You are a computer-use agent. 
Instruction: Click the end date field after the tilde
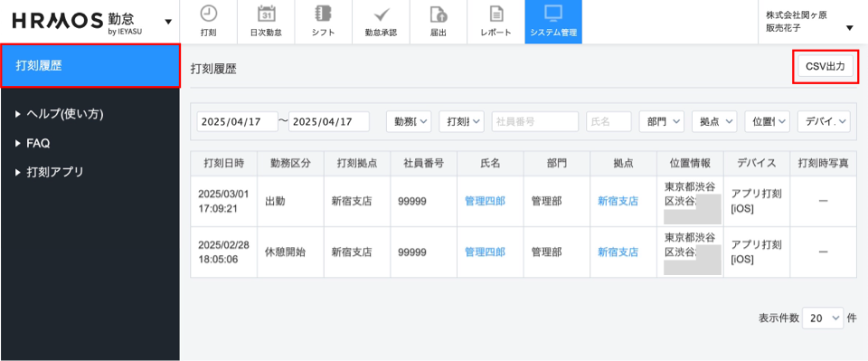[x=329, y=122]
